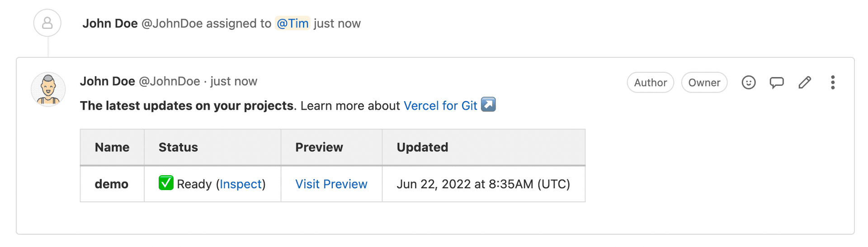Click the green checkmark status icon
868x247 pixels.
(x=166, y=183)
